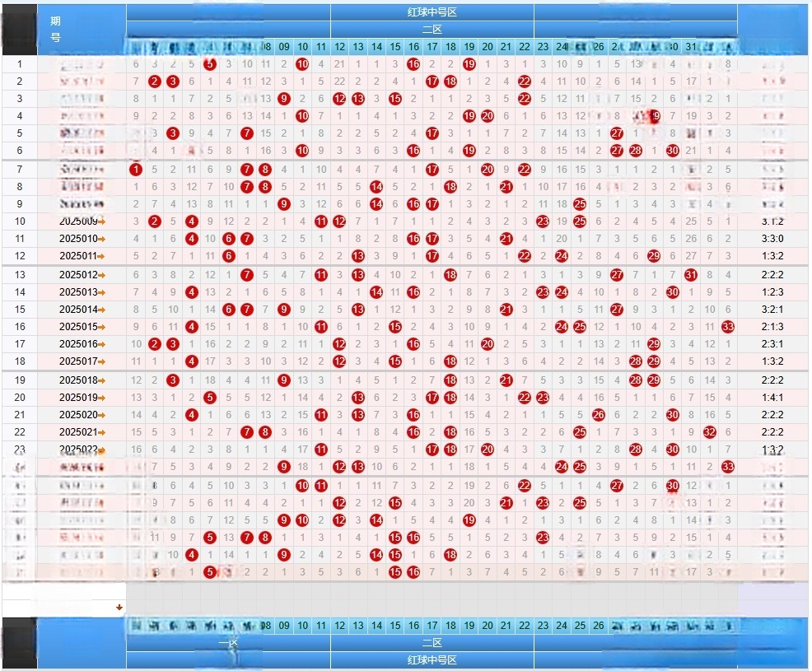Click the 二区 label in the footer band
The image size is (812, 671).
tap(432, 643)
